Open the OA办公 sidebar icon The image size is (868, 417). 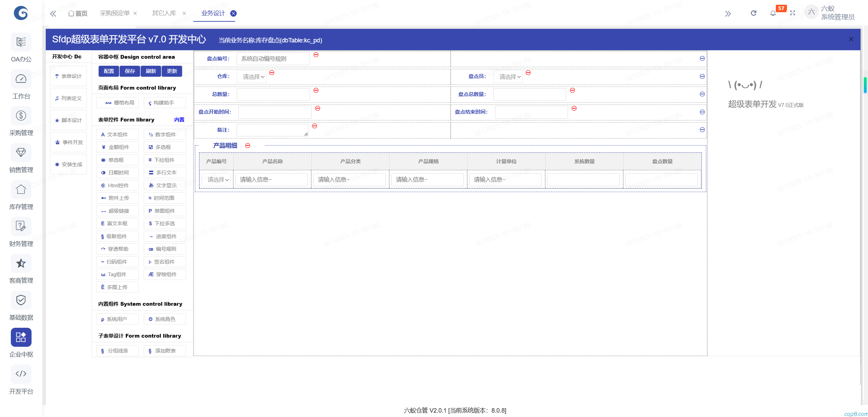click(21, 42)
